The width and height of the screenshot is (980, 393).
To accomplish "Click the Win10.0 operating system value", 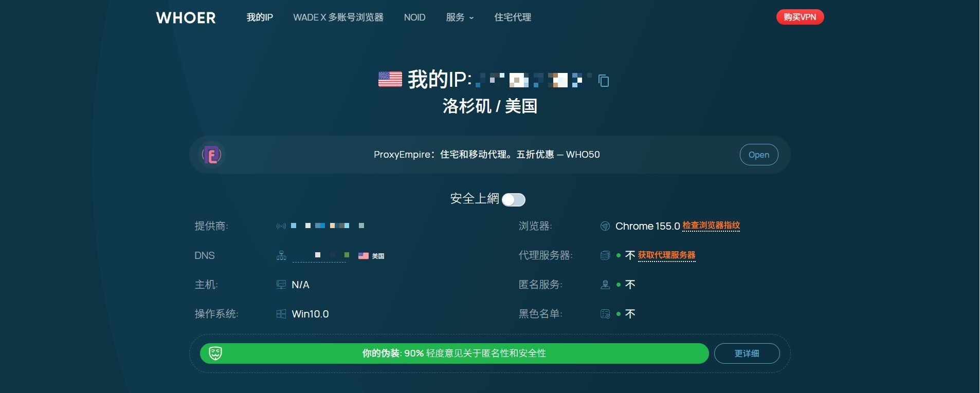I will tap(310, 314).
